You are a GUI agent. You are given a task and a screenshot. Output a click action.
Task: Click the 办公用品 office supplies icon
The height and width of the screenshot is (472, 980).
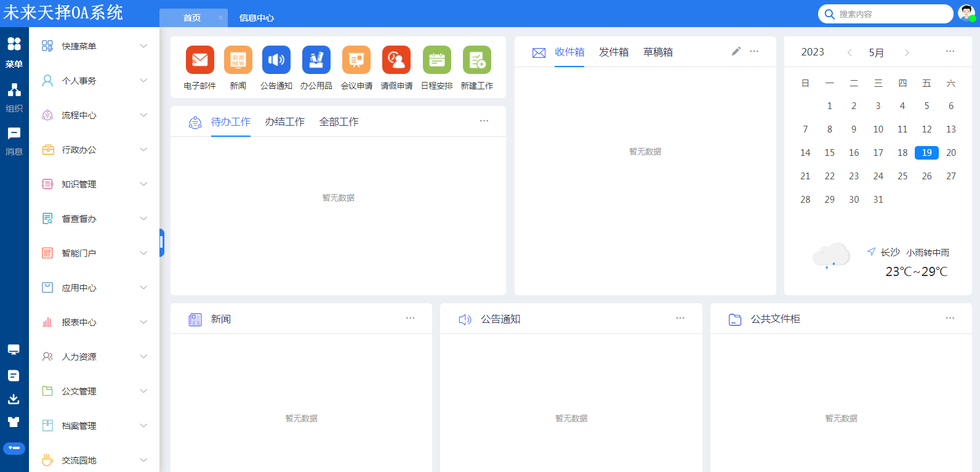[316, 60]
